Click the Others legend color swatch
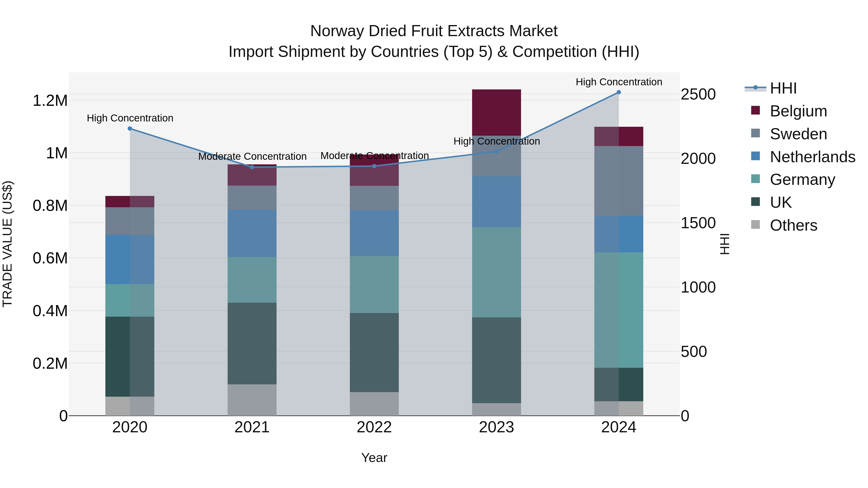 (755, 225)
